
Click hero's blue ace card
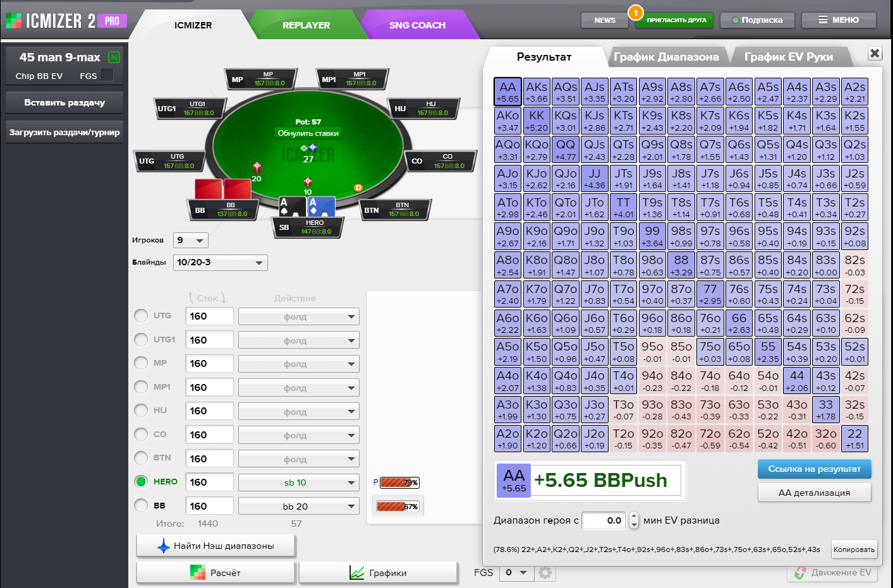point(321,207)
